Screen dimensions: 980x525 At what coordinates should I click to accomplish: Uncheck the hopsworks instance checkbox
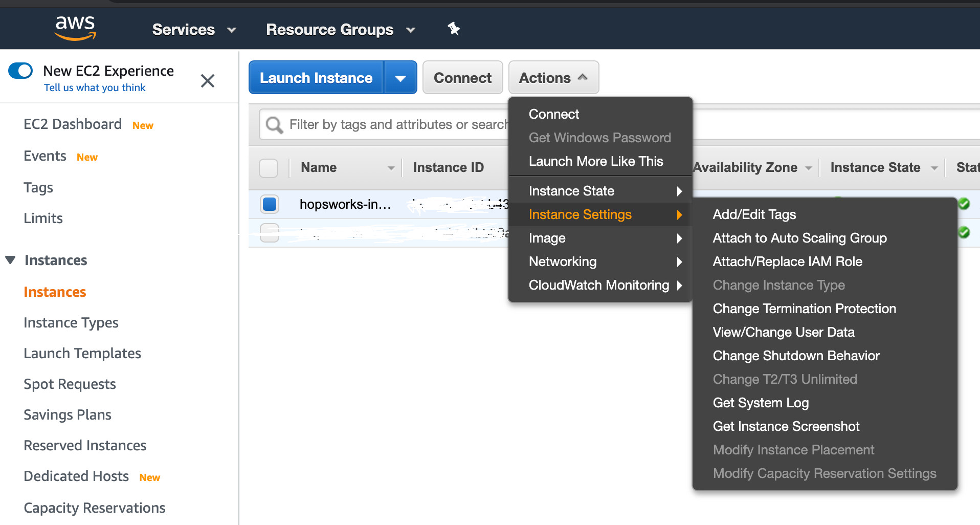tap(270, 204)
